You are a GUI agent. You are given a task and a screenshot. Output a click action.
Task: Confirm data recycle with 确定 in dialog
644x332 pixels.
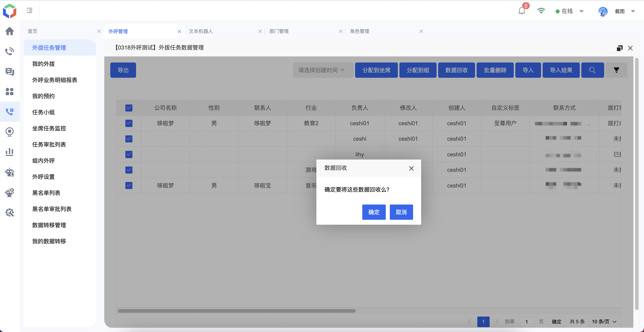[x=374, y=212]
